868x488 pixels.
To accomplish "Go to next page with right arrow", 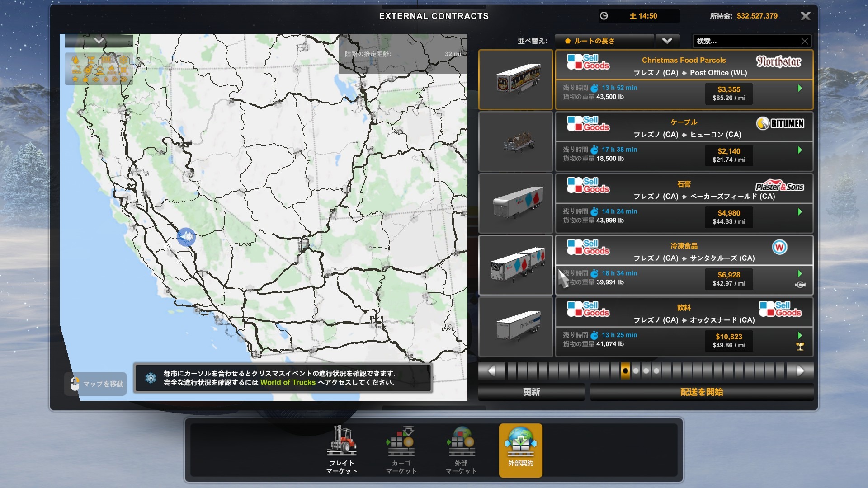I will (x=800, y=371).
